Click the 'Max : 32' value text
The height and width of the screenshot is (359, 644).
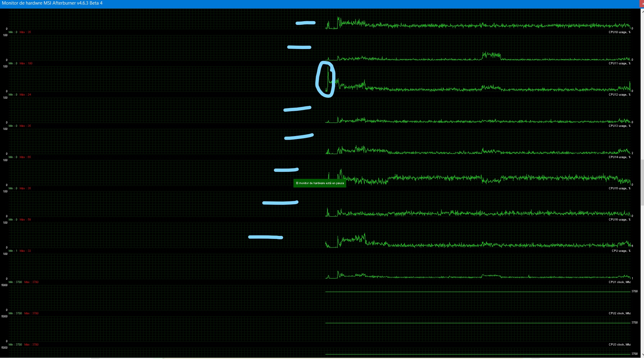click(25, 251)
